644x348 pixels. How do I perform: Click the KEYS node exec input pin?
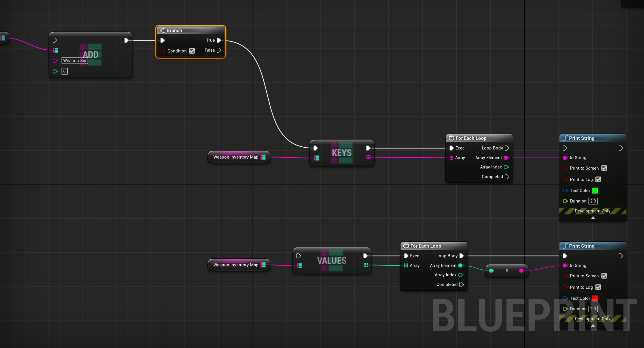(315, 148)
